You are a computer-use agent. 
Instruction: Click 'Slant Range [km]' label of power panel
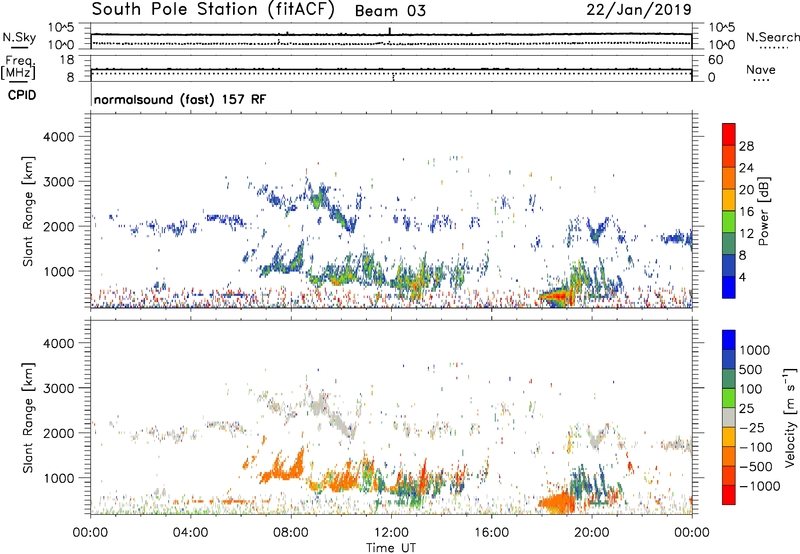click(28, 211)
